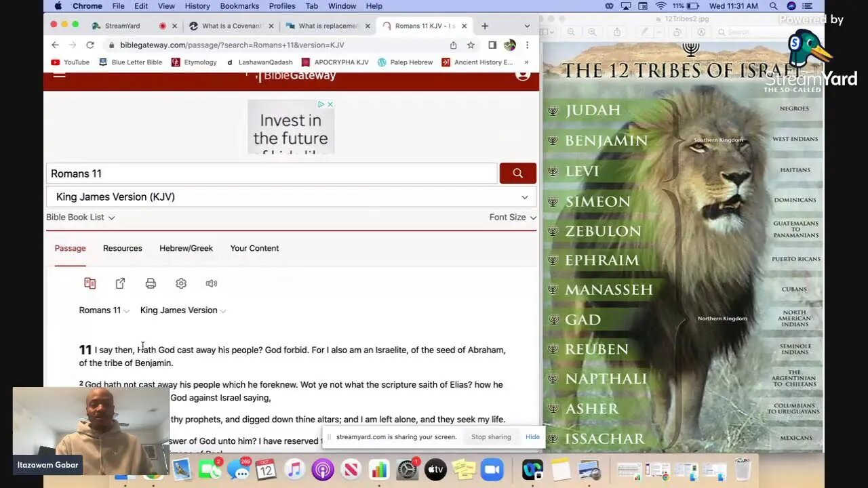Open Blue Letter Bible bookmark
Viewport: 868px width, 488px height.
130,62
